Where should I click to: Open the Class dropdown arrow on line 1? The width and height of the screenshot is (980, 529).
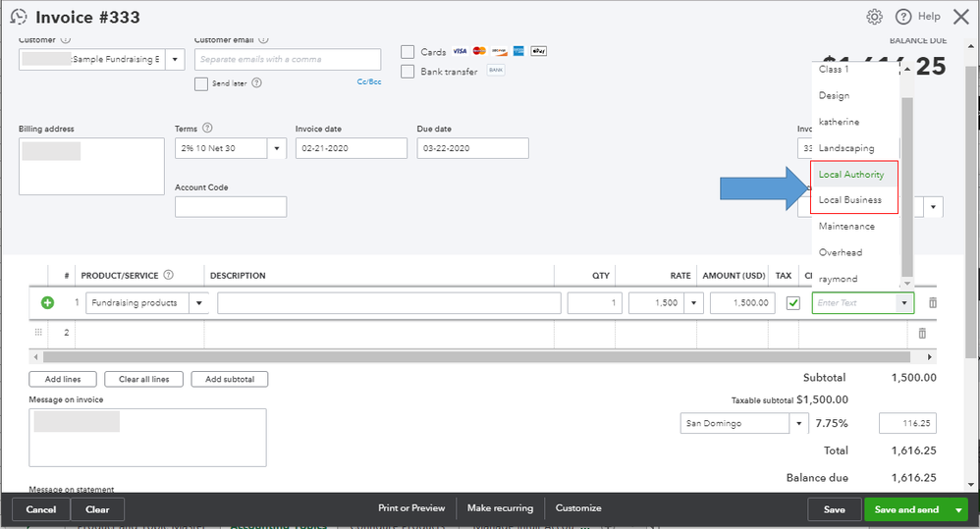tap(903, 303)
